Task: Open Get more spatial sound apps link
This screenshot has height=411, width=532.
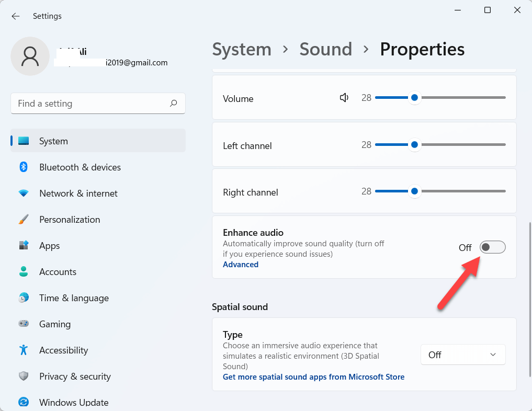Action: [x=313, y=377]
